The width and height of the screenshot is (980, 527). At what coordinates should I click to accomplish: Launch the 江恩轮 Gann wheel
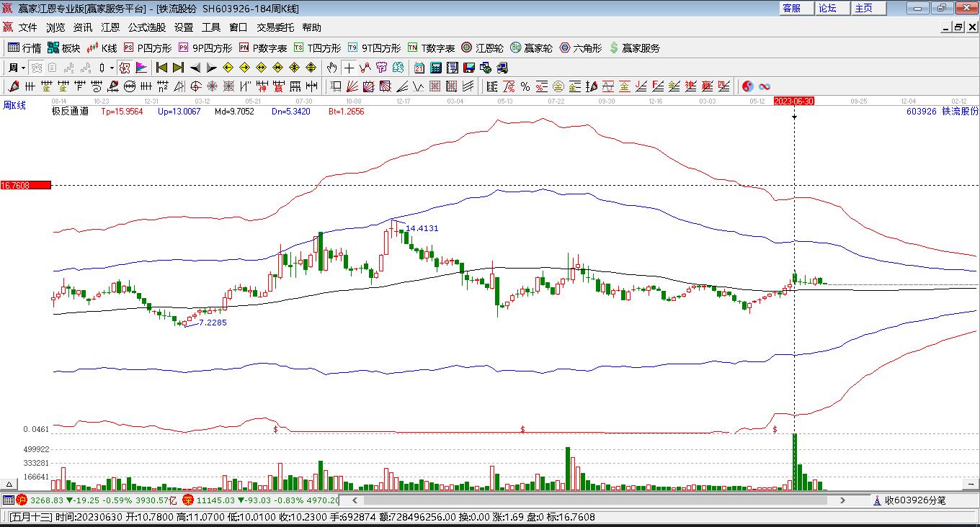[482, 48]
